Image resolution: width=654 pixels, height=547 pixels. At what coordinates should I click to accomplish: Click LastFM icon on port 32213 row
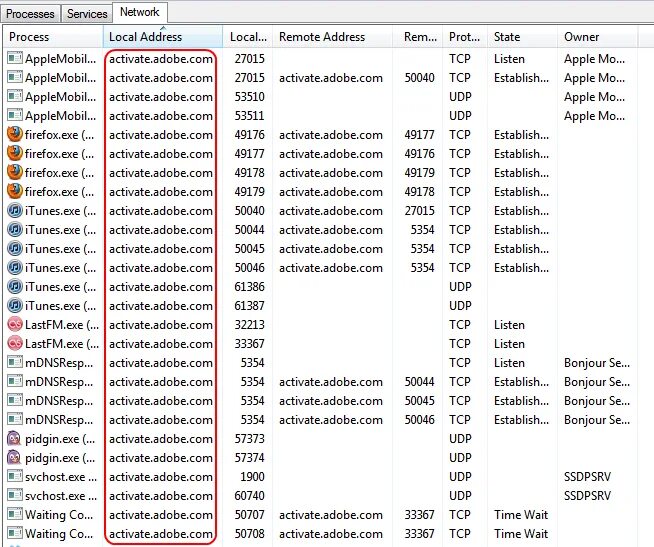pos(15,324)
